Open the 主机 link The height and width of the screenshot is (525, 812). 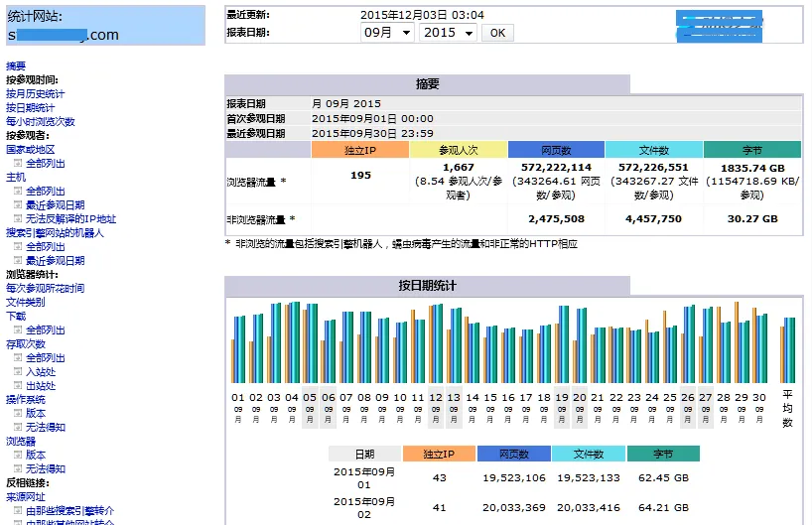click(16, 177)
